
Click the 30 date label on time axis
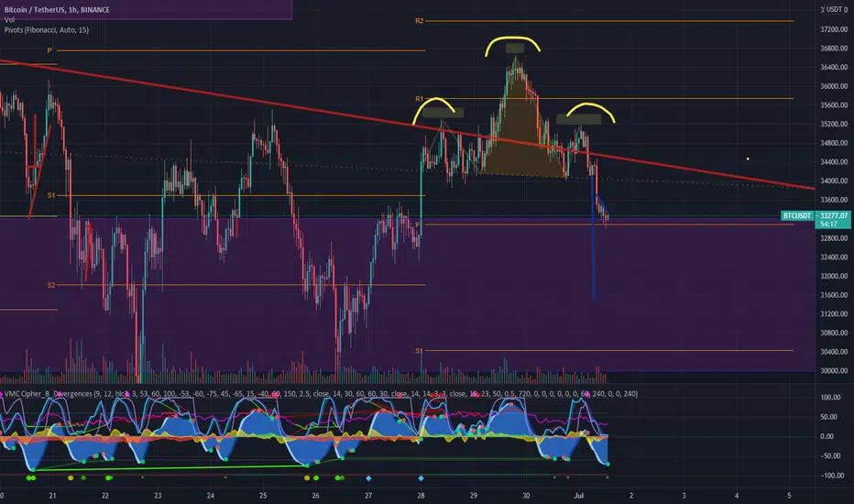(526, 495)
